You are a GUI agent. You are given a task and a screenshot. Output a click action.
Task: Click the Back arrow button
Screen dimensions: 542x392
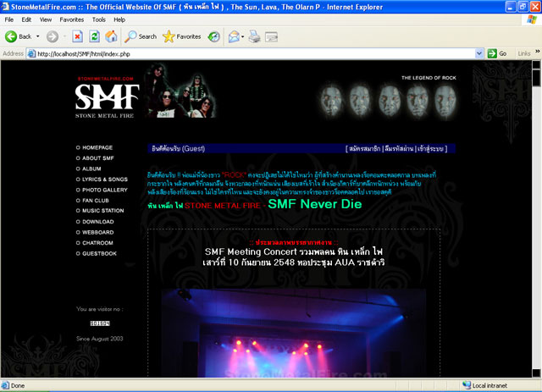18,36
